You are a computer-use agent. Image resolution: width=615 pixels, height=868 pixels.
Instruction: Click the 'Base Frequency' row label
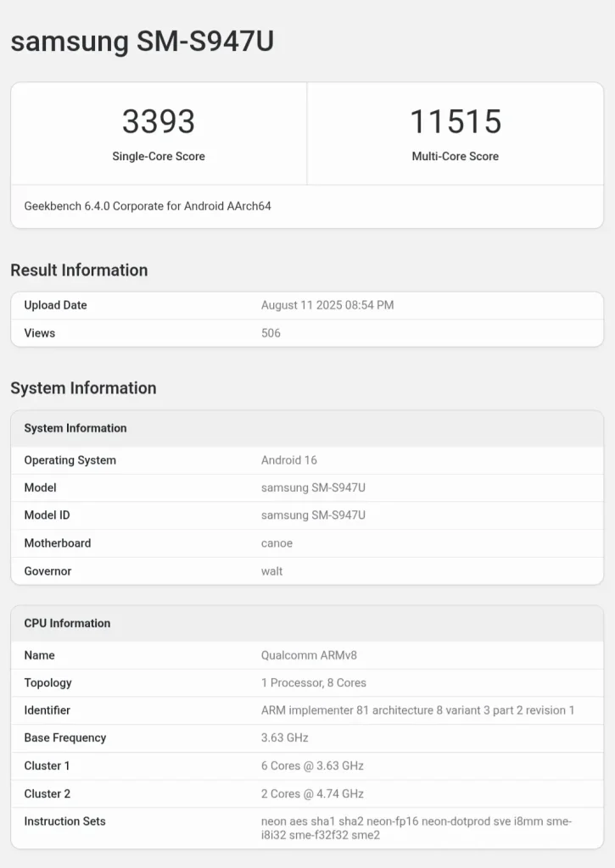64,738
